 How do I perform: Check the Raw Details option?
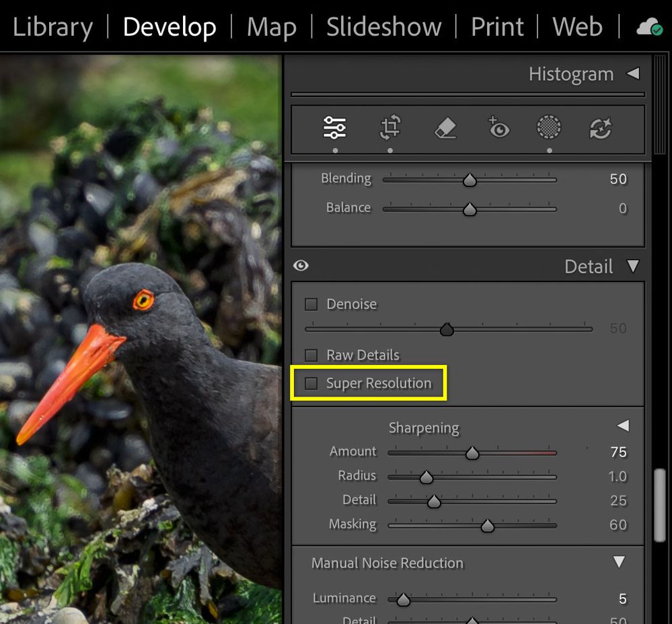click(x=311, y=355)
